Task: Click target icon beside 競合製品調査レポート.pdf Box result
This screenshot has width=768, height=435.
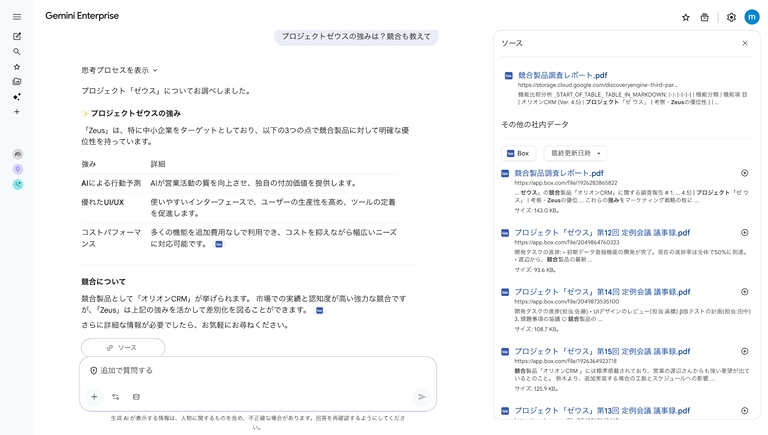Action: 744,173
